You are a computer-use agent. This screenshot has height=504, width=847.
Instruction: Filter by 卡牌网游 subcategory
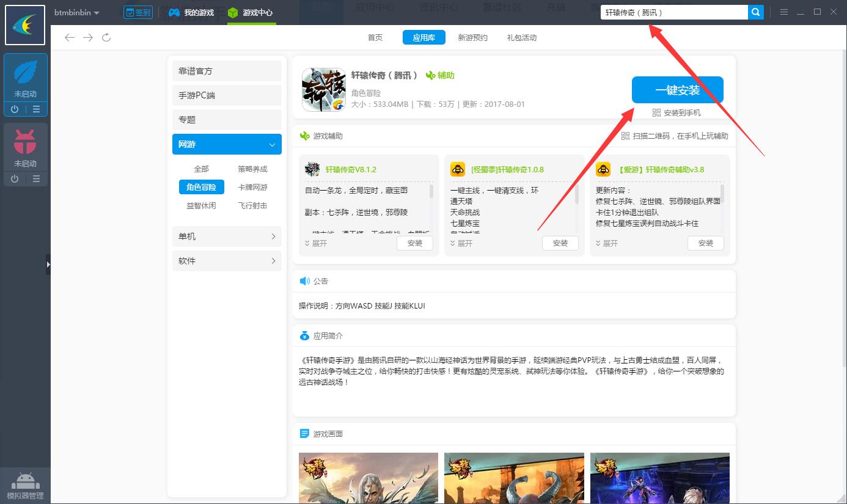[252, 188]
